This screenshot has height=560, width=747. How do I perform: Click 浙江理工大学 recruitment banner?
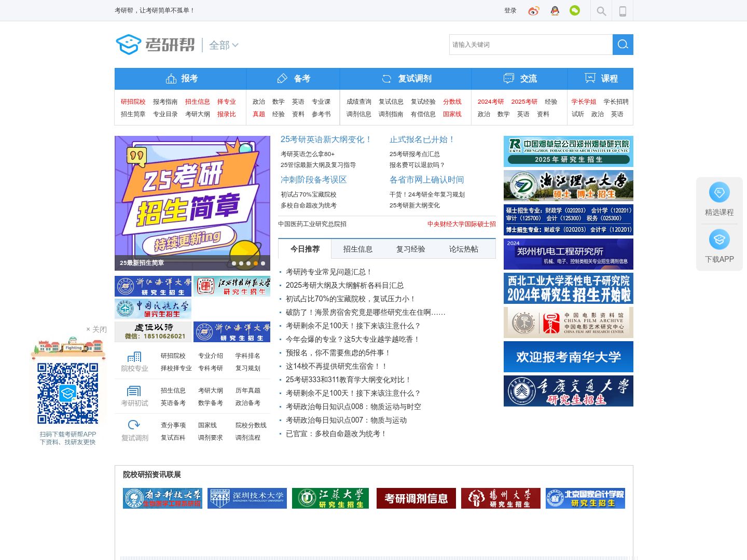[569, 186]
